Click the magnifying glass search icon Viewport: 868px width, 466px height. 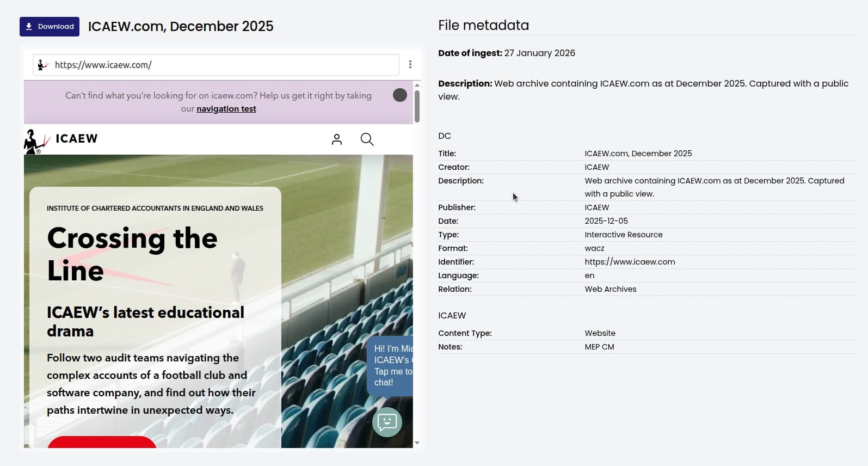pyautogui.click(x=367, y=140)
